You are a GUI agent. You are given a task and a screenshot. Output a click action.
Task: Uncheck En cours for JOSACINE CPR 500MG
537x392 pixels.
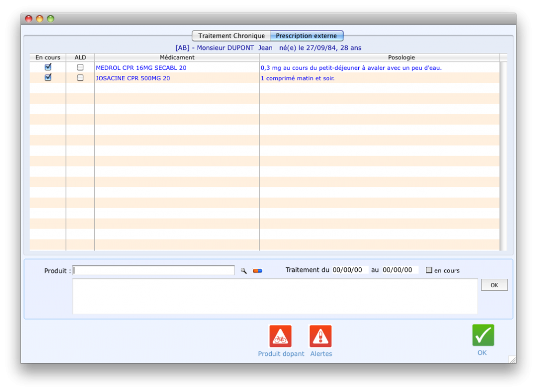pyautogui.click(x=48, y=78)
